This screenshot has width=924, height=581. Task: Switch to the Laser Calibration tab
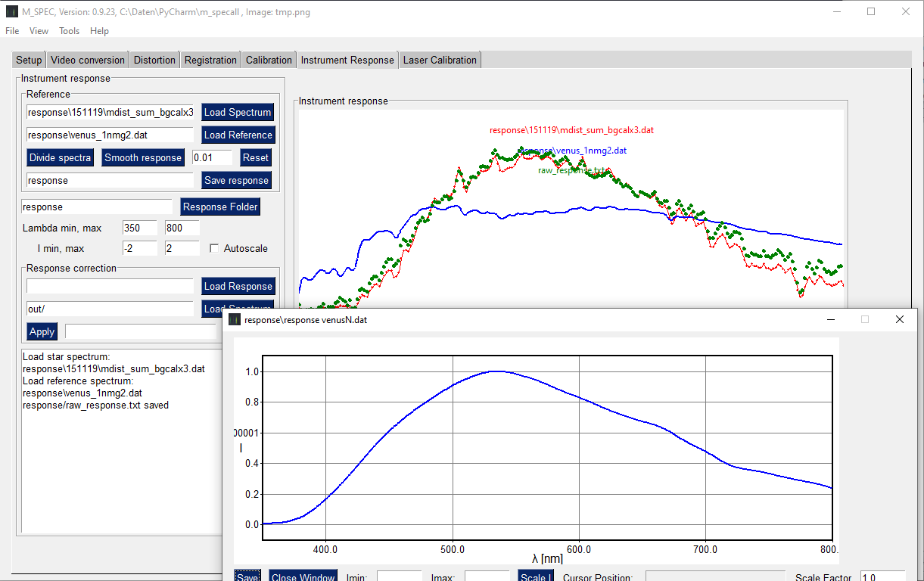pyautogui.click(x=440, y=60)
